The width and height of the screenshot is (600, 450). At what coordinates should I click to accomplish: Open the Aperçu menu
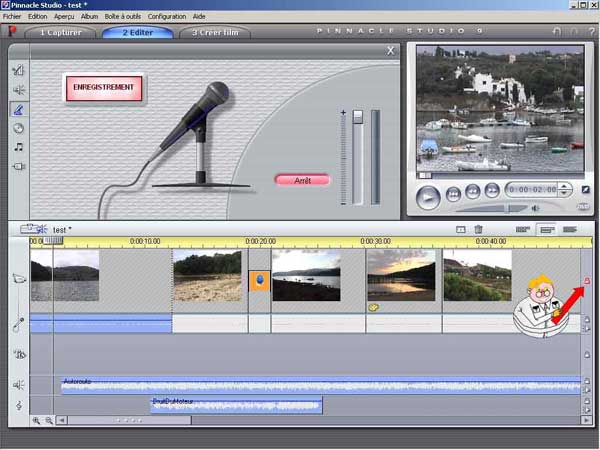coord(64,16)
